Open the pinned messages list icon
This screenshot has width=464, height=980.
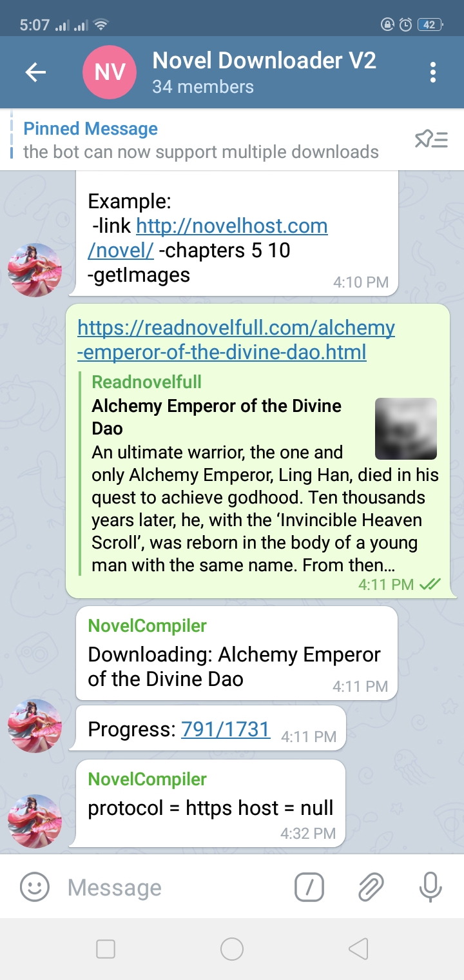click(431, 139)
